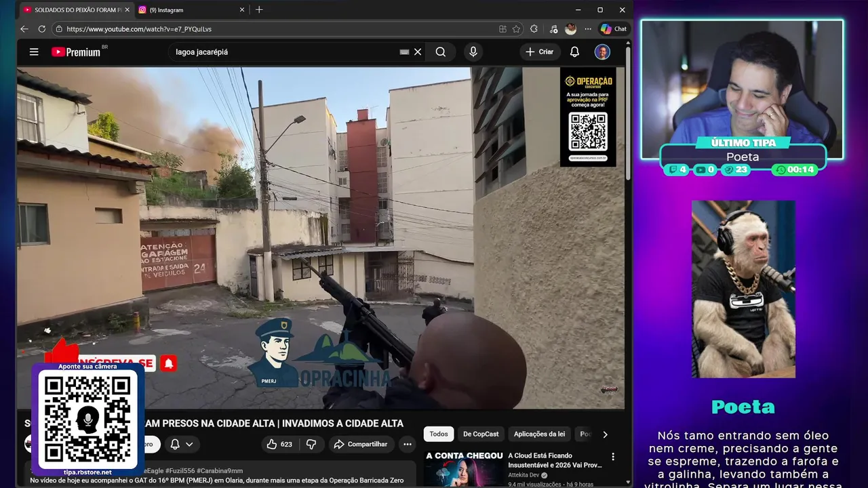Open options menu for suggested video
The width and height of the screenshot is (868, 488).
click(x=613, y=457)
